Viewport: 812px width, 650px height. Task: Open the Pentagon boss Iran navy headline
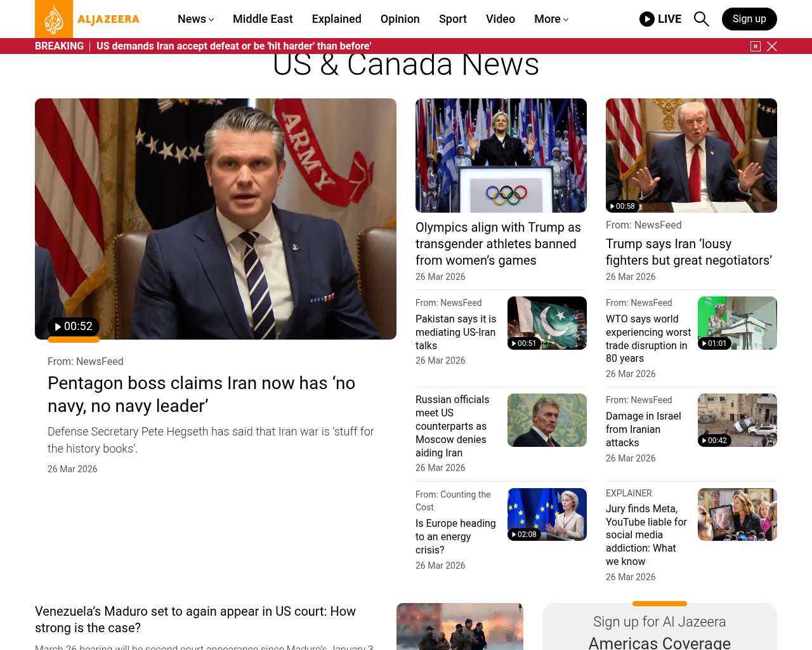[201, 394]
